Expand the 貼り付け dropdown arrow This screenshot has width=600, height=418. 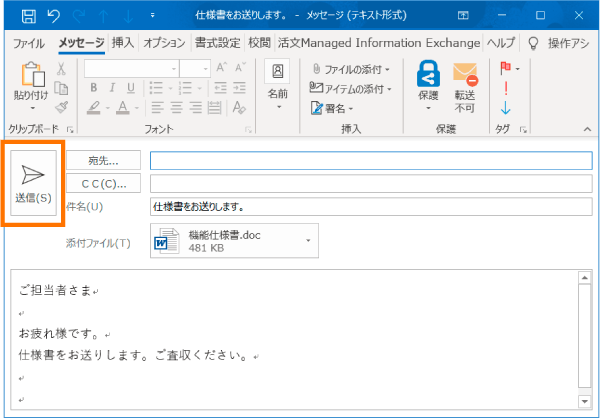33,108
